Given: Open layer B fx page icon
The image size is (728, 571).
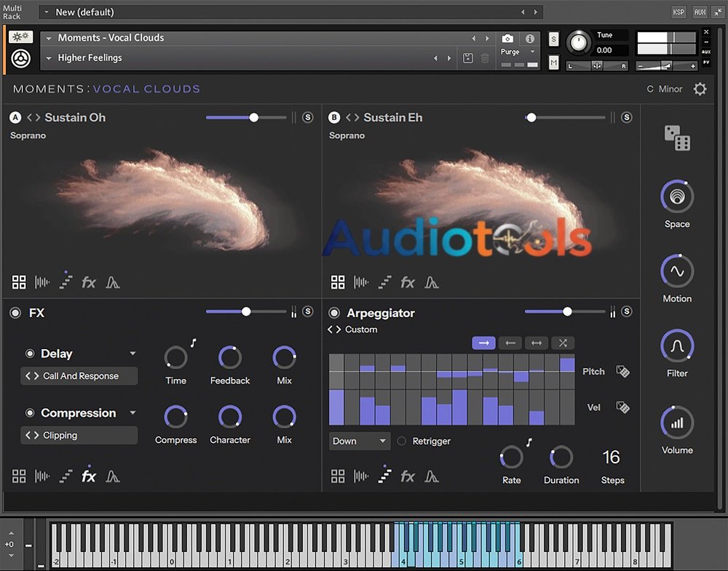Looking at the screenshot, I should (x=408, y=282).
